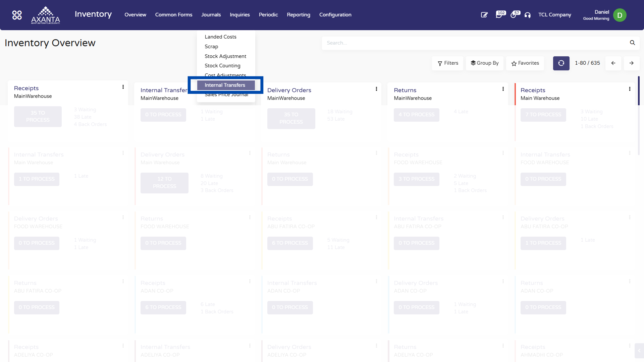
Task: Click the edit note pencil icon
Action: pyautogui.click(x=484, y=15)
